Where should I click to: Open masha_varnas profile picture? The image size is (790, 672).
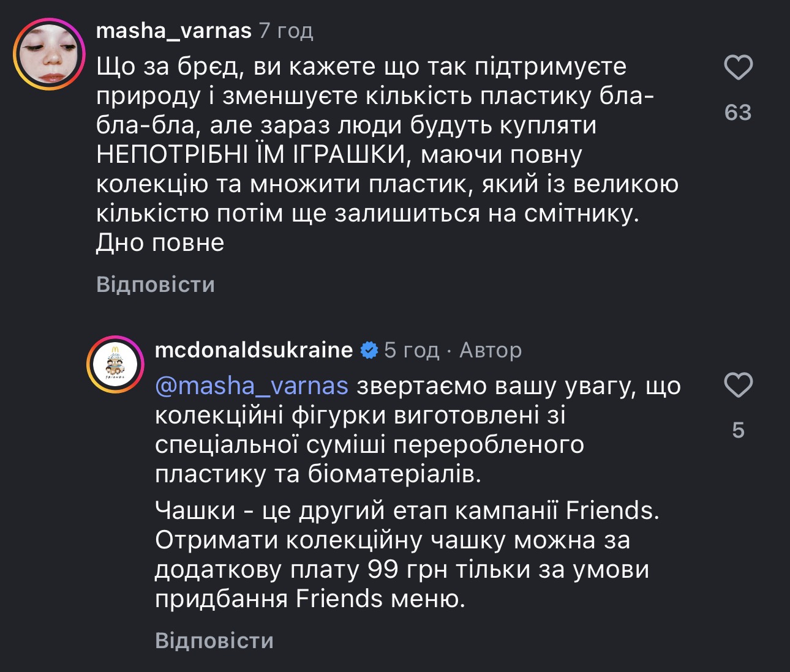(x=49, y=54)
